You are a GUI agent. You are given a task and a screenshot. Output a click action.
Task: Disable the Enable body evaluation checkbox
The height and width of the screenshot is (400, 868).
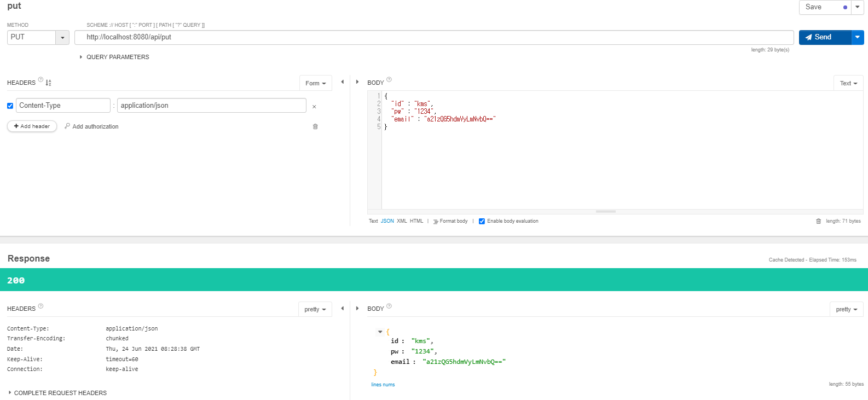(x=482, y=221)
